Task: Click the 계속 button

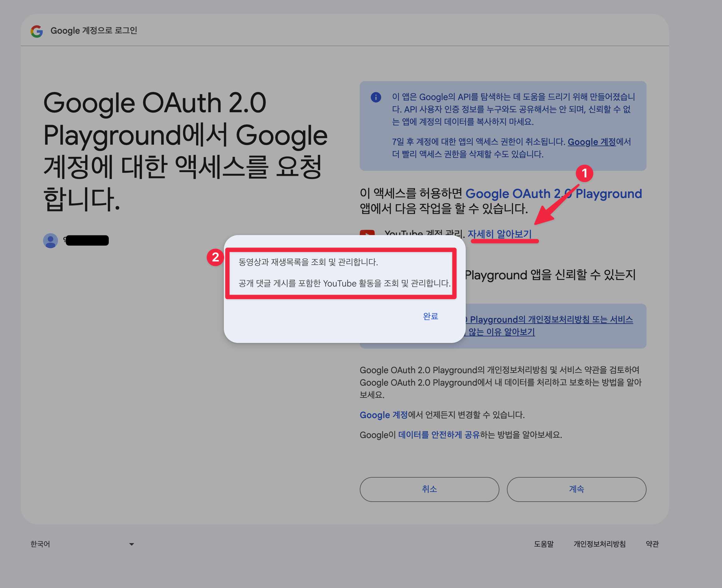Action: tap(576, 489)
